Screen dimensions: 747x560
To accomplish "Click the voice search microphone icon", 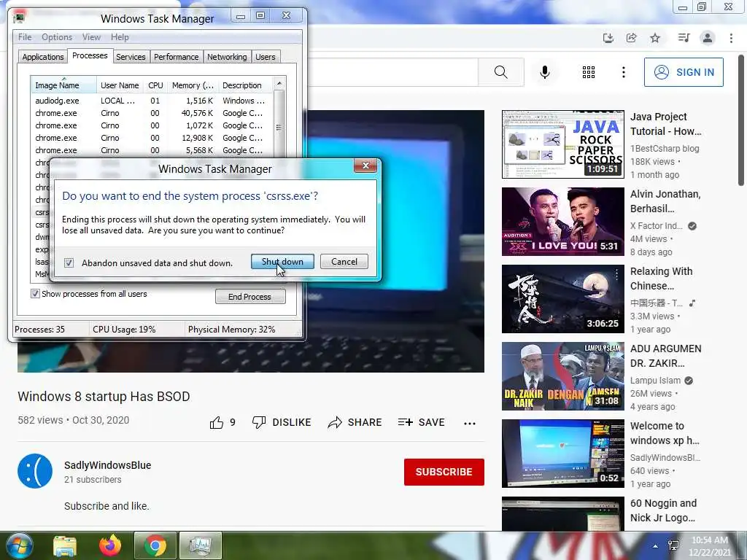I will coord(544,72).
